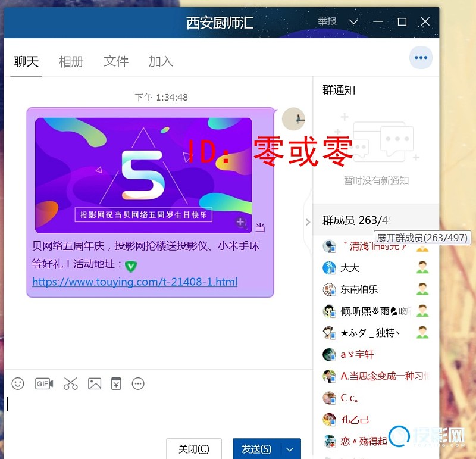Open the send options dropdown arrow
The image size is (476, 459).
point(290,449)
